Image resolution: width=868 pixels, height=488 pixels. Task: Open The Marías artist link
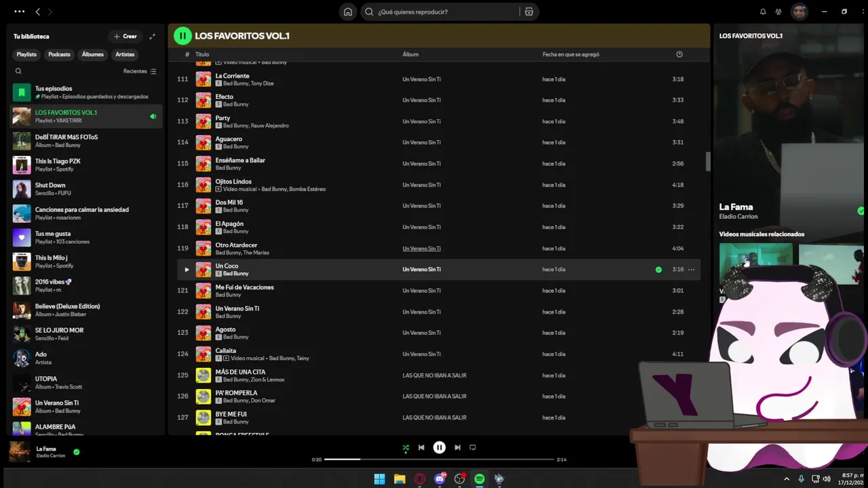[257, 253]
